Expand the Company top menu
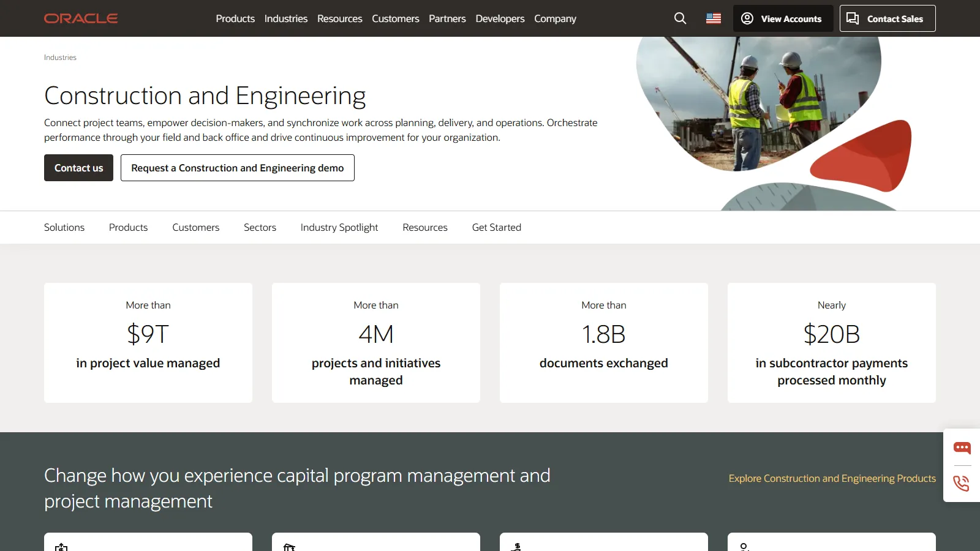Screen dimensions: 980x551 coord(555,18)
